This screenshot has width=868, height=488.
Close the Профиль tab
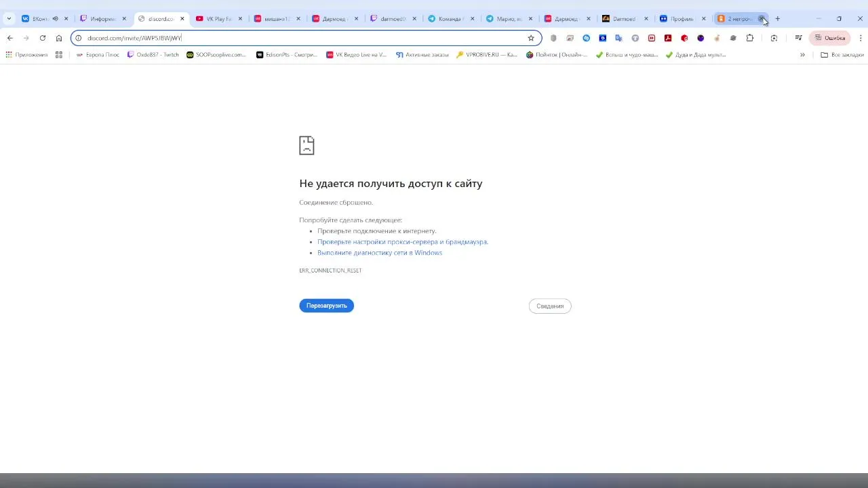(704, 19)
